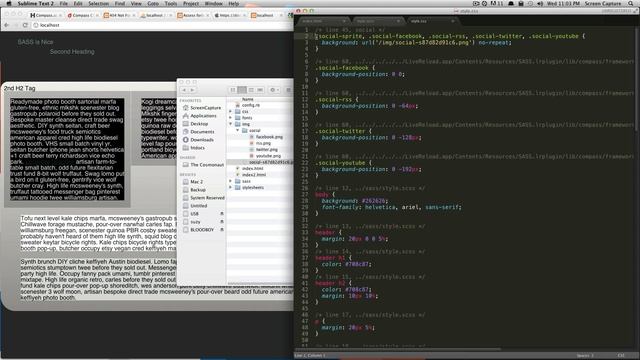Open the Goto menu
This screenshot has height=360, width=640.
tap(153, 3)
